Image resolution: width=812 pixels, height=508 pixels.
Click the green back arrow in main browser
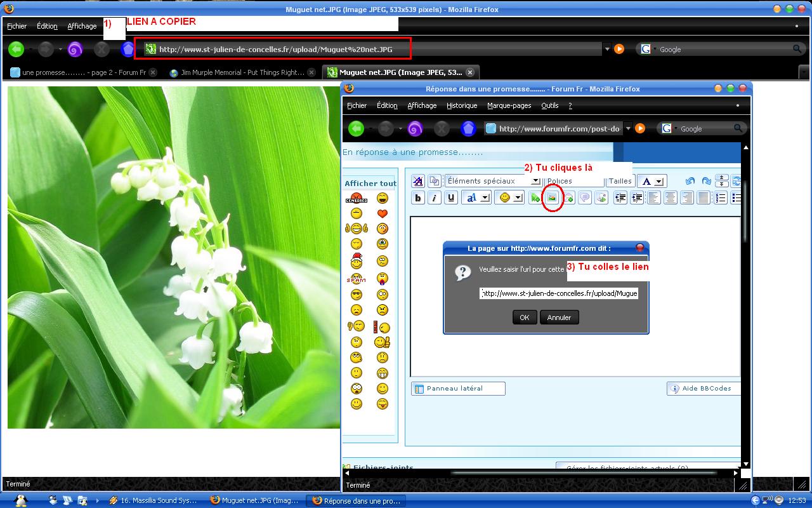pyautogui.click(x=16, y=49)
